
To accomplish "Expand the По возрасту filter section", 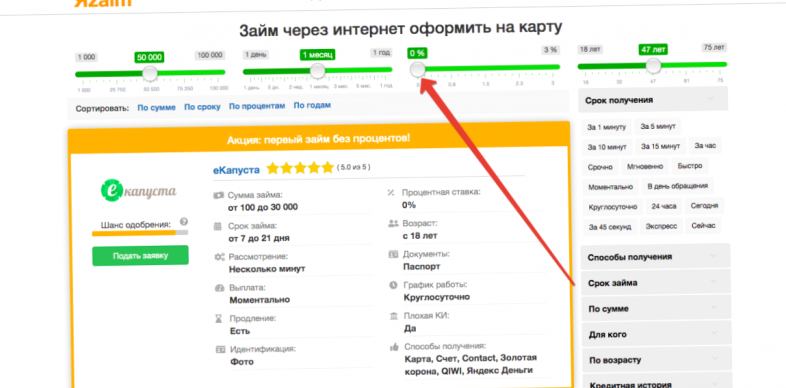I will pyautogui.click(x=657, y=360).
